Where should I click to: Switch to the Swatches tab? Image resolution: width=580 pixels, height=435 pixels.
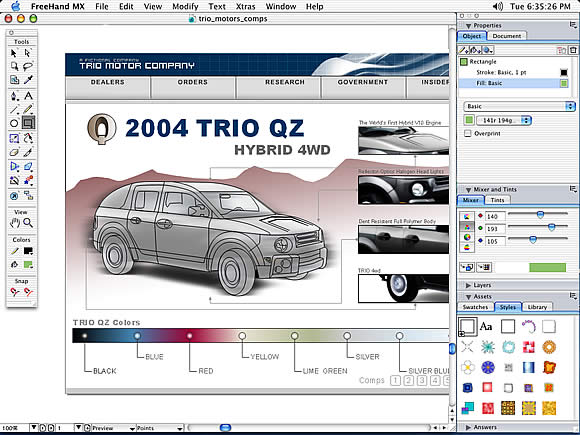click(475, 307)
